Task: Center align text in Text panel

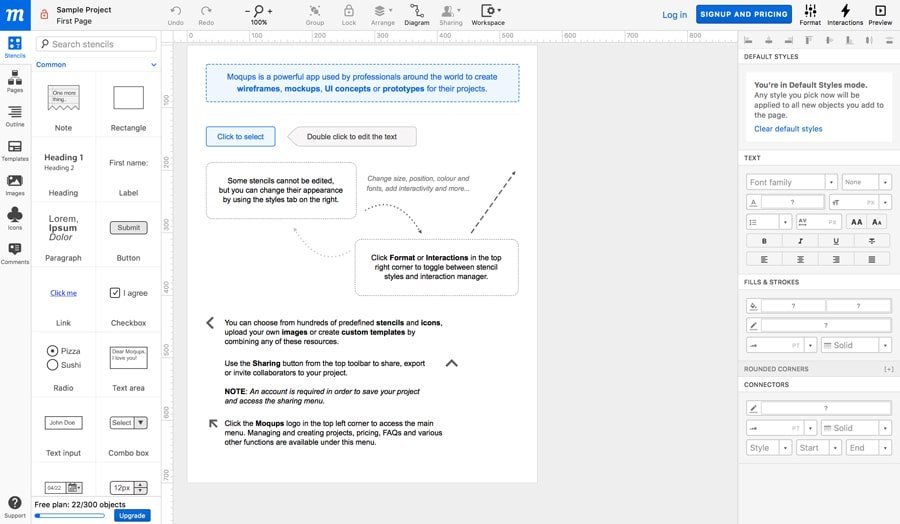Action: tap(800, 259)
